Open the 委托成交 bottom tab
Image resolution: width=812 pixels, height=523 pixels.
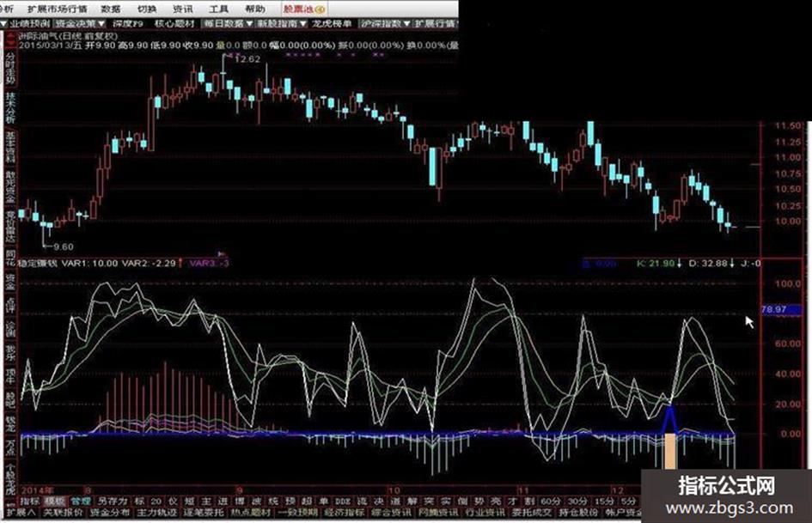pos(532,512)
